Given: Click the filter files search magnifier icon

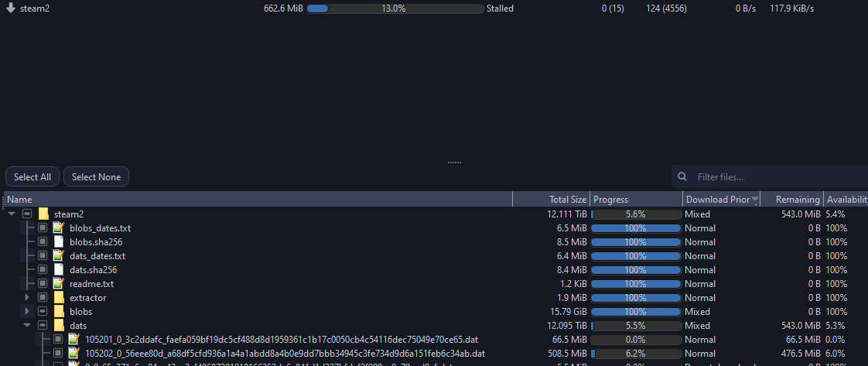Looking at the screenshot, I should (x=682, y=177).
